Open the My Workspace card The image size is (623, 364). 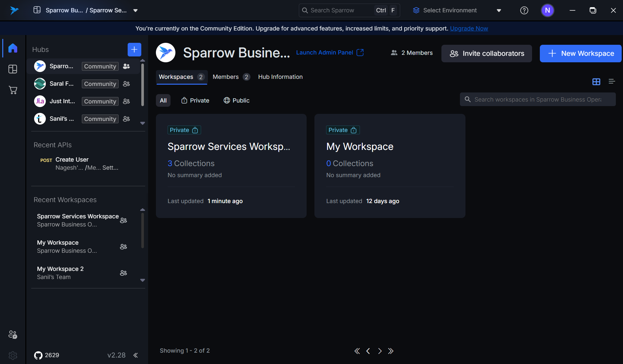390,166
